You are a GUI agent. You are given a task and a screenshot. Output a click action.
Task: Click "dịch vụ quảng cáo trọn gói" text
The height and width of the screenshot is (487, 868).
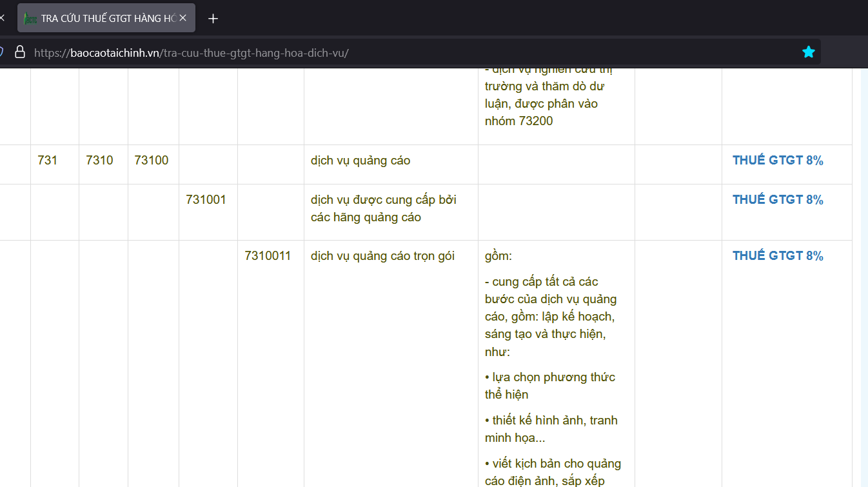click(382, 256)
